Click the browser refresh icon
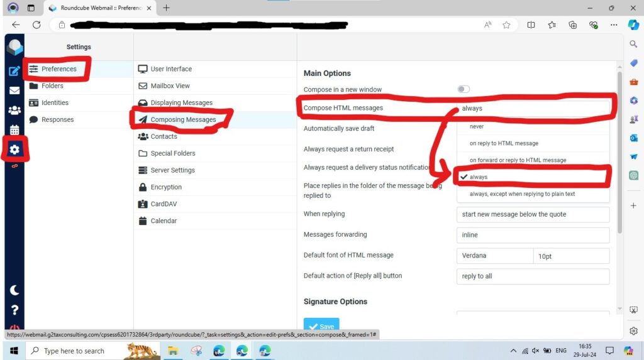644x360 pixels. point(36,25)
